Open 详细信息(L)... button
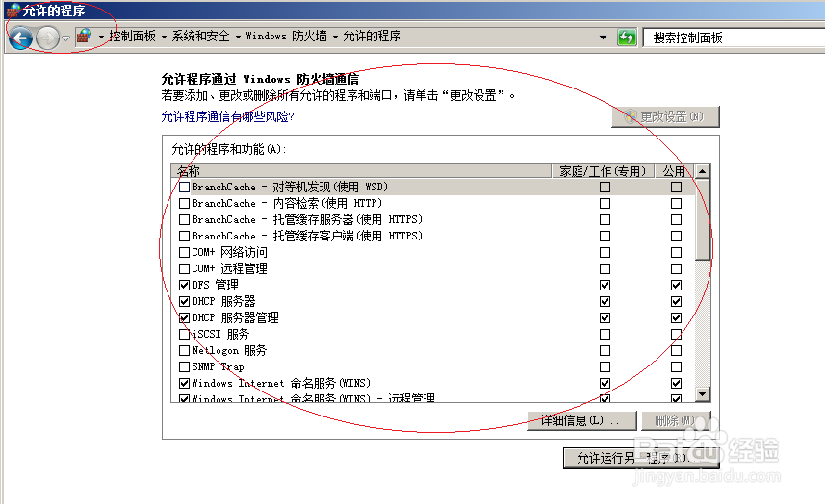This screenshot has height=504, width=825. click(581, 420)
